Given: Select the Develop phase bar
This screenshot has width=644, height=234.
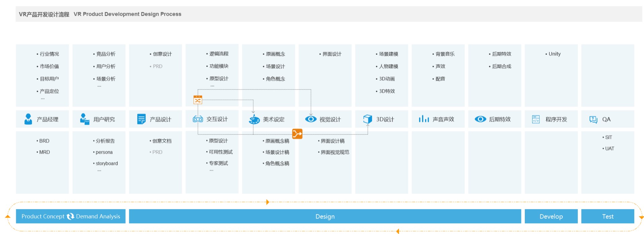Looking at the screenshot, I should [551, 216].
